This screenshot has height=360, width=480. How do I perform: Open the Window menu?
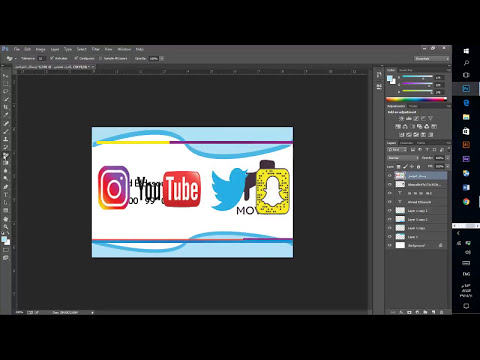(x=124, y=49)
